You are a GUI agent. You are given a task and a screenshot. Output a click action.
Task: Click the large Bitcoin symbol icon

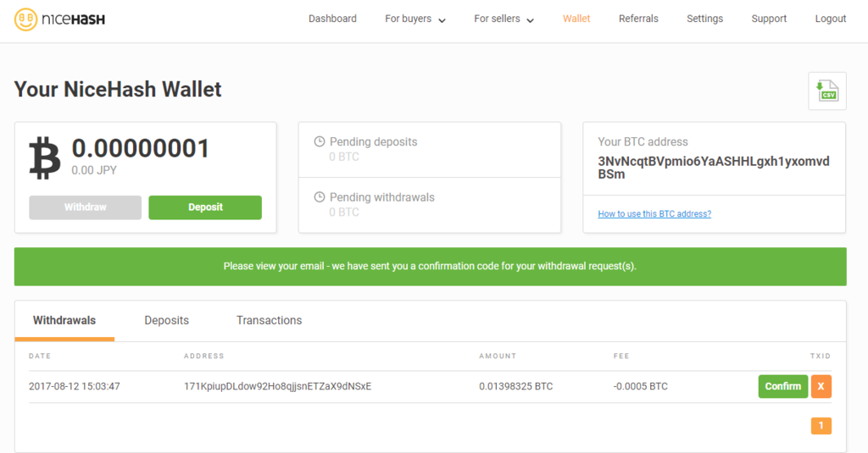pyautogui.click(x=44, y=158)
